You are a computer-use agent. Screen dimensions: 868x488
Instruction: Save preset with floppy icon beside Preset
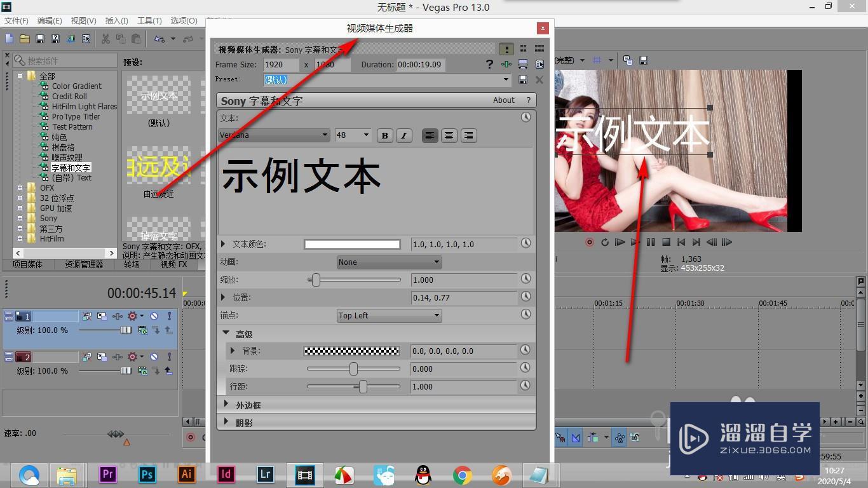click(x=523, y=79)
